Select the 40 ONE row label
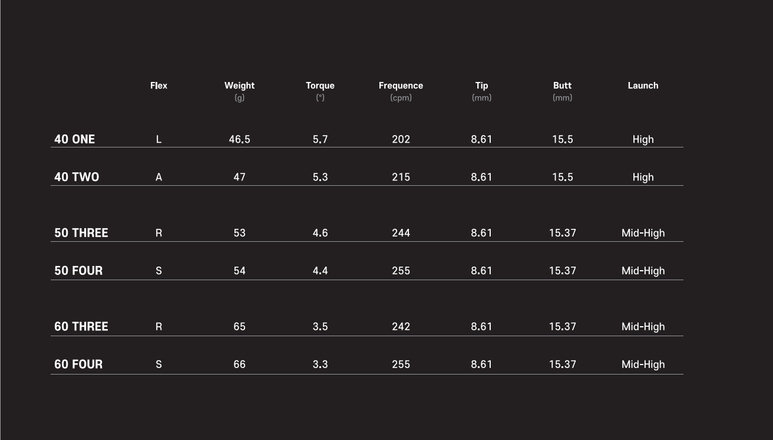Viewport: 773px width, 440px height. 74,139
